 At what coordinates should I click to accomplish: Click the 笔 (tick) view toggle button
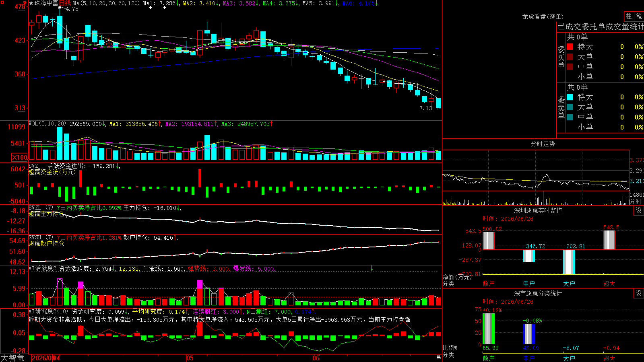click(x=639, y=16)
